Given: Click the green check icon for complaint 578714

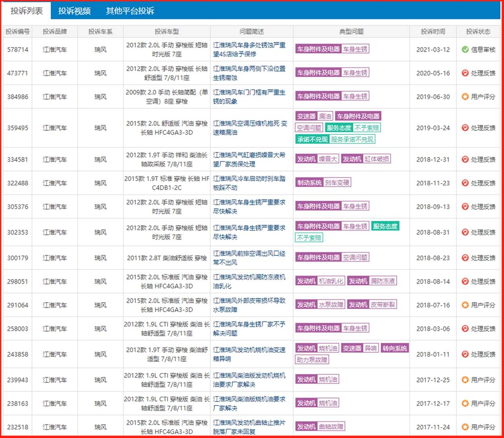Looking at the screenshot, I should (465, 50).
